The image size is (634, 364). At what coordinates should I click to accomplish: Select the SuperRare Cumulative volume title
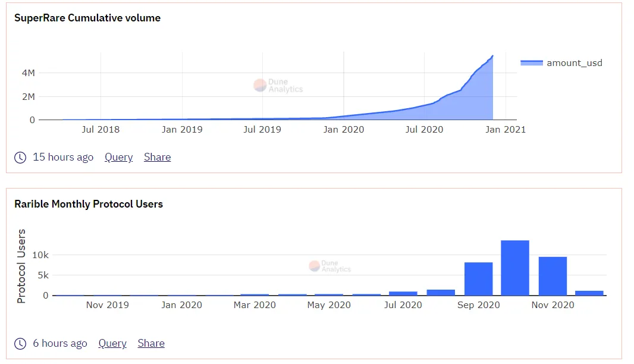(x=87, y=18)
